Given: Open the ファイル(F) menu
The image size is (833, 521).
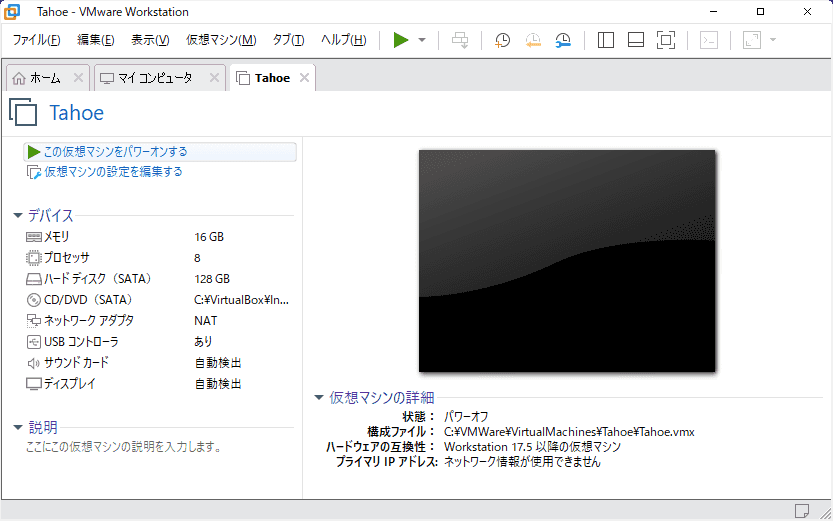Looking at the screenshot, I should pos(36,40).
